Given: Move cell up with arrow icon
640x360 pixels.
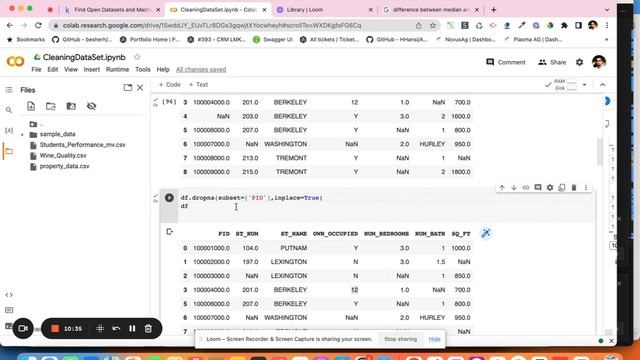Looking at the screenshot, I should click(x=502, y=187).
